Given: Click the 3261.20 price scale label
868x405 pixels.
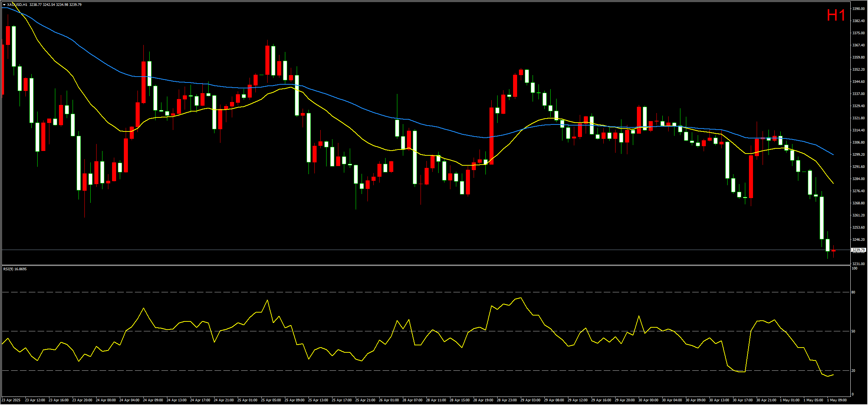Looking at the screenshot, I should point(858,215).
